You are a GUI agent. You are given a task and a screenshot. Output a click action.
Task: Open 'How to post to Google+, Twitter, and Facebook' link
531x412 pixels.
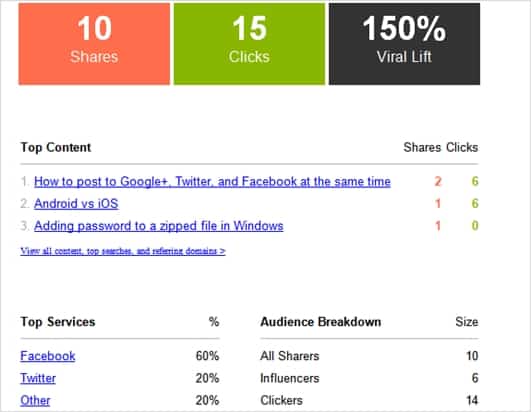coord(212,182)
